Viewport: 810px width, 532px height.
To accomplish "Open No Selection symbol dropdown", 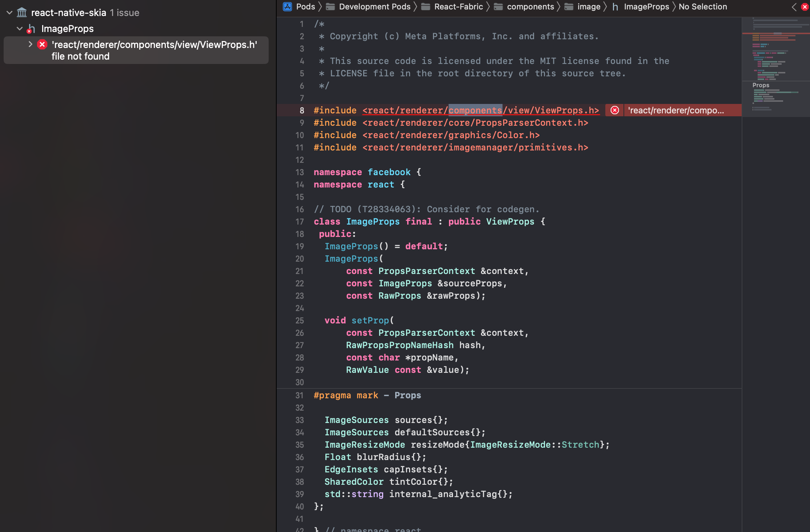I will tap(703, 7).
